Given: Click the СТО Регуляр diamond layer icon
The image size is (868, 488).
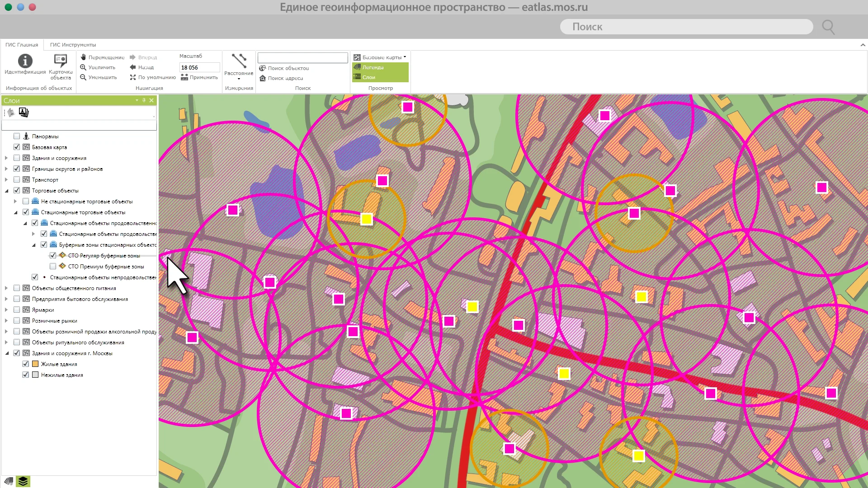Looking at the screenshot, I should 62,255.
